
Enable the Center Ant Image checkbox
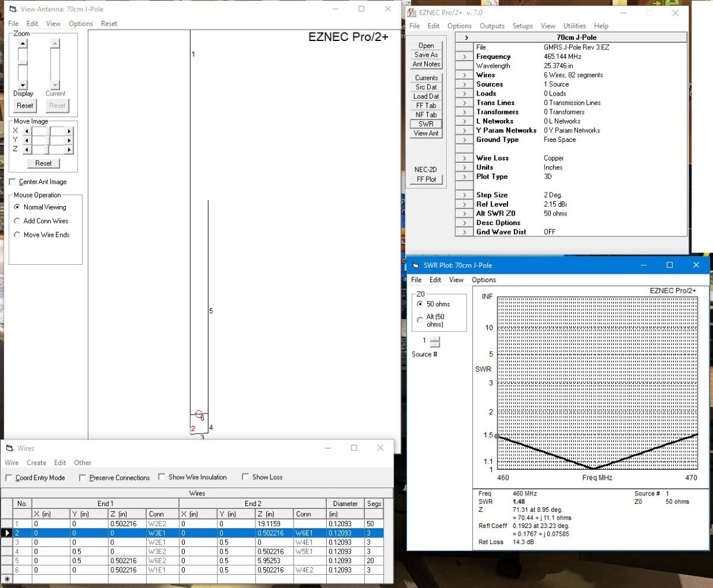(x=13, y=182)
